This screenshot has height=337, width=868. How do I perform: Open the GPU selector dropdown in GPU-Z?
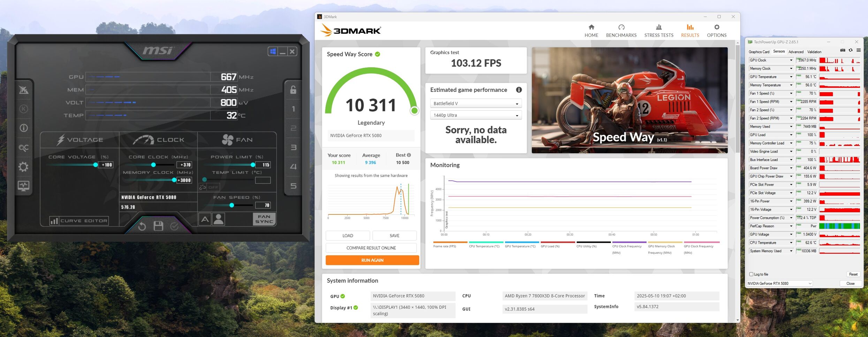point(779,284)
